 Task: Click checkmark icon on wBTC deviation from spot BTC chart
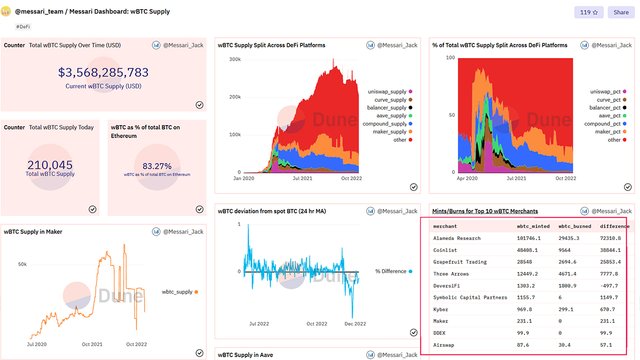[x=413, y=332]
